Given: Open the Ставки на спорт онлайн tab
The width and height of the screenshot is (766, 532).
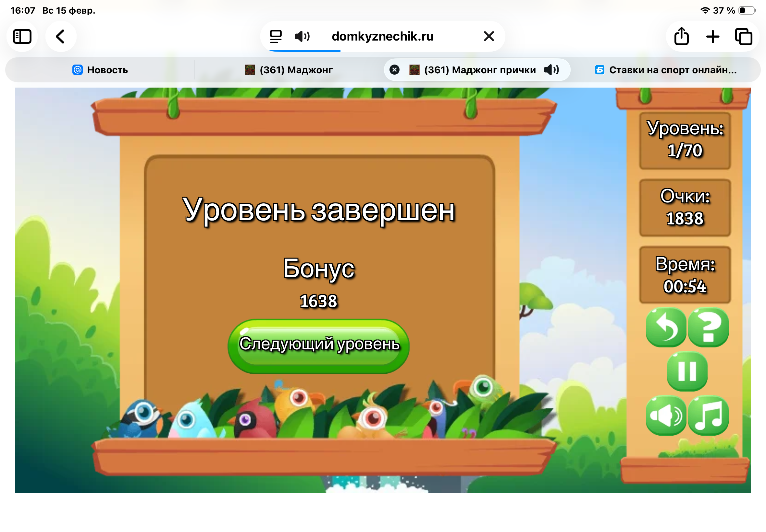Looking at the screenshot, I should coord(666,70).
